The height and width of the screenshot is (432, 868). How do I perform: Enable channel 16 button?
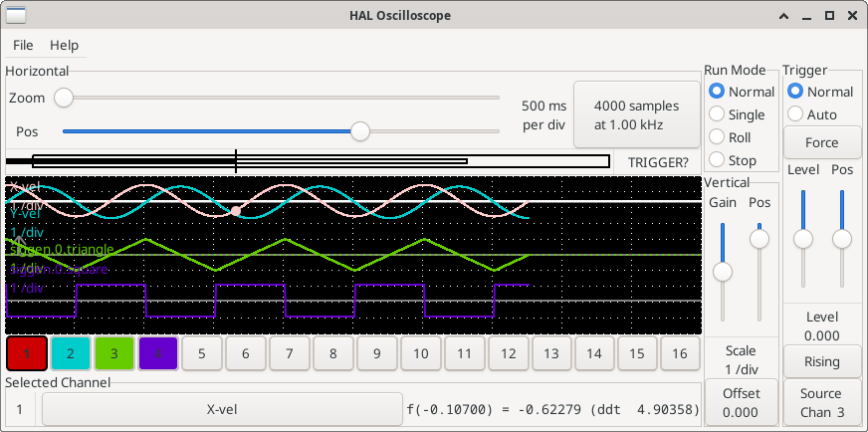point(680,352)
